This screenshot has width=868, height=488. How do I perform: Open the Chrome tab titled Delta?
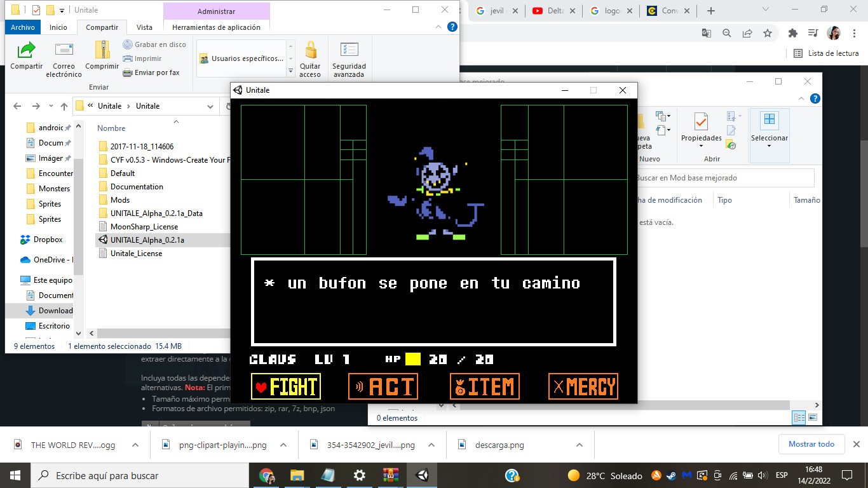tap(553, 11)
